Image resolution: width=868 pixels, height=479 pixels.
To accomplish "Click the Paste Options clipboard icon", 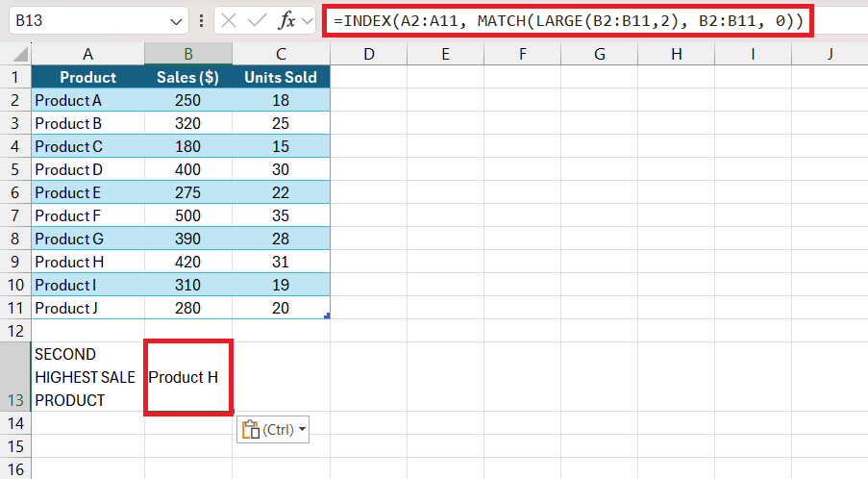I will click(251, 430).
